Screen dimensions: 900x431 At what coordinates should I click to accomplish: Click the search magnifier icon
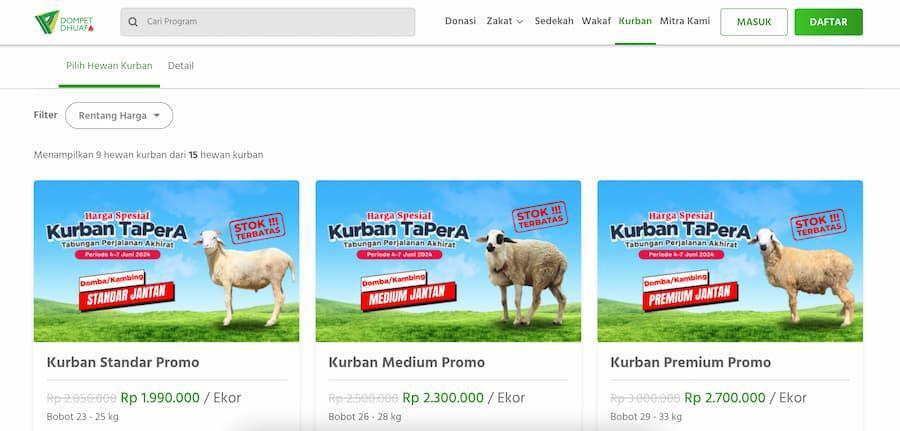(x=133, y=22)
